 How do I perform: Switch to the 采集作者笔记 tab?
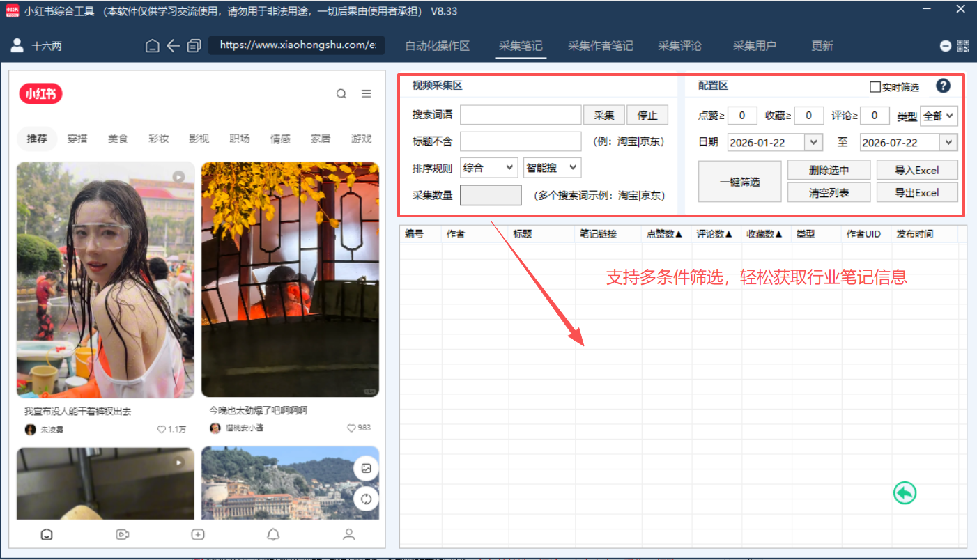click(601, 46)
